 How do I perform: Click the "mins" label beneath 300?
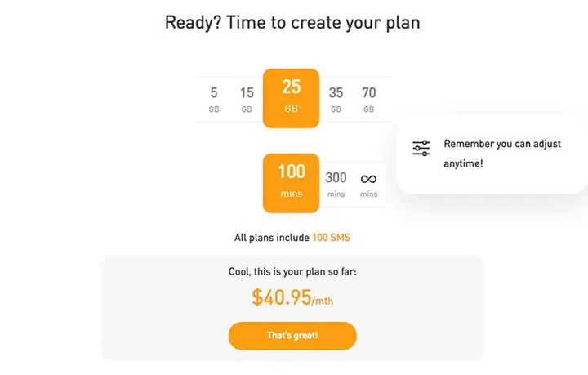pyautogui.click(x=336, y=194)
